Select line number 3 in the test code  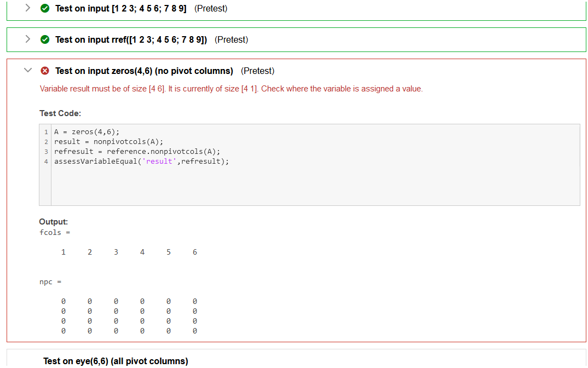click(x=46, y=151)
